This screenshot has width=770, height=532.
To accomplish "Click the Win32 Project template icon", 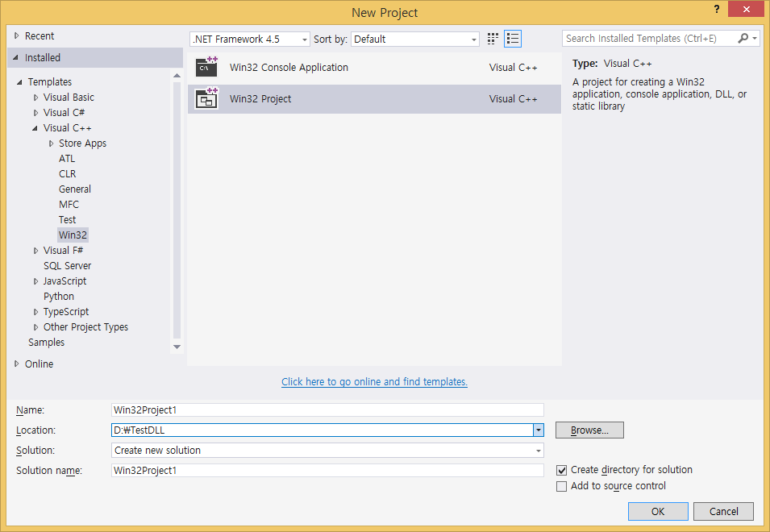I will (207, 99).
